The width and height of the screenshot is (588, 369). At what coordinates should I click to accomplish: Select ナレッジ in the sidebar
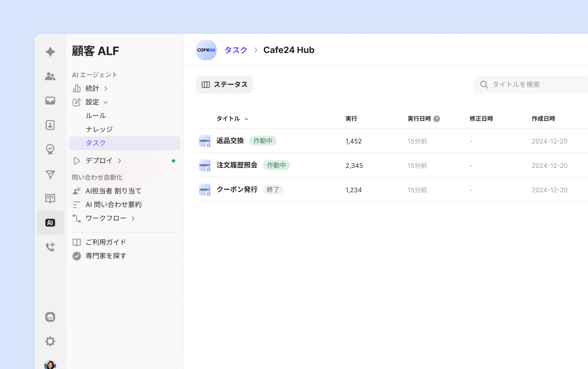point(99,129)
